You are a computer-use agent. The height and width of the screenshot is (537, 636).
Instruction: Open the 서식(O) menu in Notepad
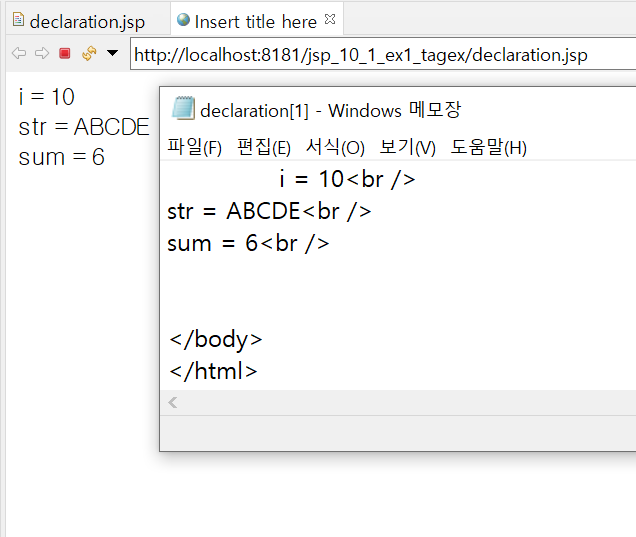pyautogui.click(x=335, y=147)
